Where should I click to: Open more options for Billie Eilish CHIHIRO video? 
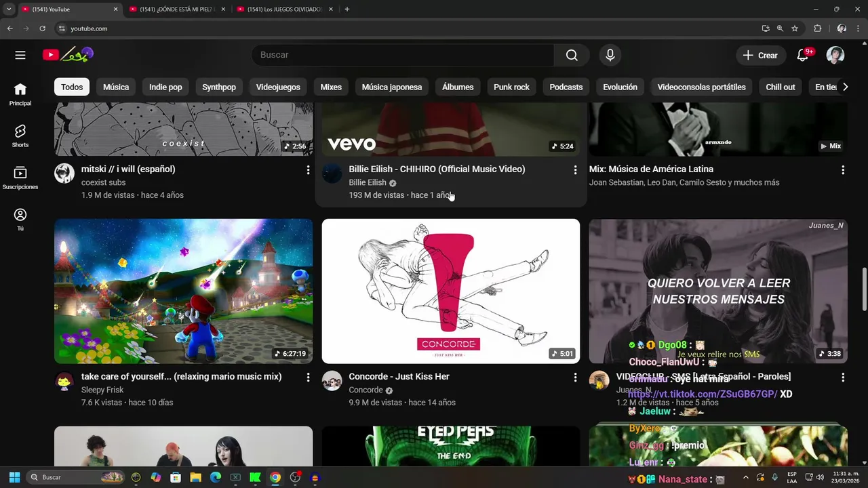pos(575,170)
